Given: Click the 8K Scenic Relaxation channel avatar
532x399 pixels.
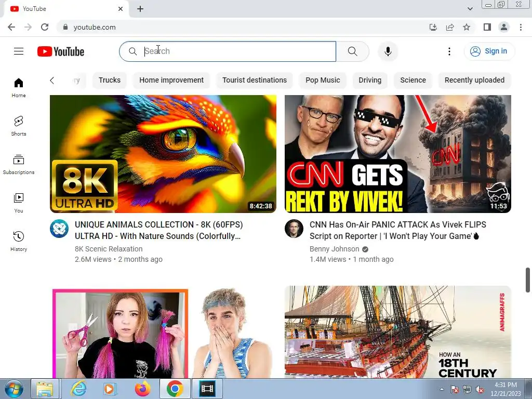Looking at the screenshot, I should pos(59,229).
